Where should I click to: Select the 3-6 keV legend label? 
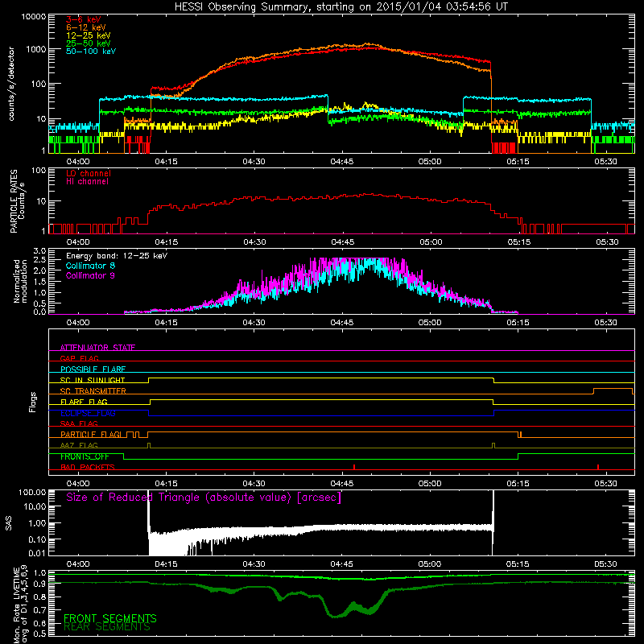(84, 19)
